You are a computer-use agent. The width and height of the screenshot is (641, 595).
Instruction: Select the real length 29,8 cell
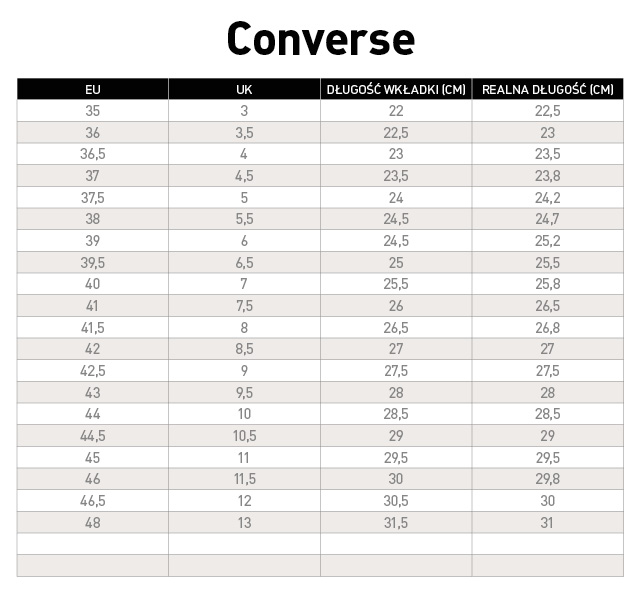547,479
